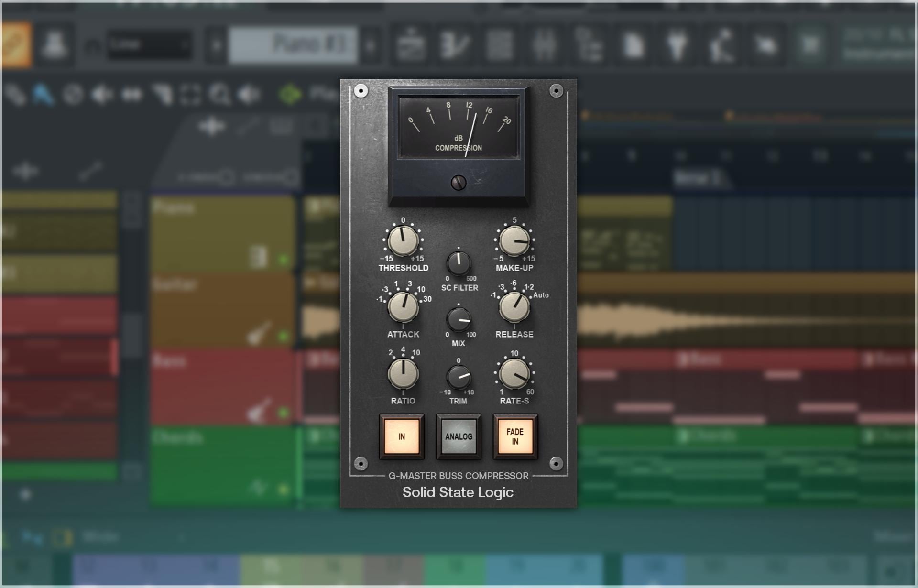Click the Piano #1 pattern selector
Viewport: 918px width, 588px height.
(x=293, y=45)
